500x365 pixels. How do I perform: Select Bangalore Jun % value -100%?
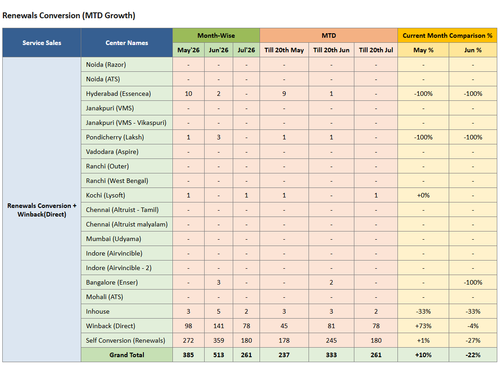[473, 282]
